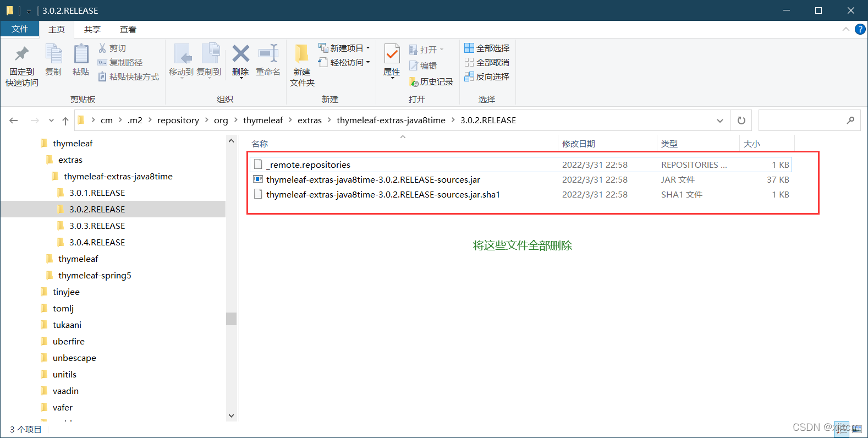The width and height of the screenshot is (868, 438).
Task: Create New Folder (新建文件夹)
Action: pos(302,66)
